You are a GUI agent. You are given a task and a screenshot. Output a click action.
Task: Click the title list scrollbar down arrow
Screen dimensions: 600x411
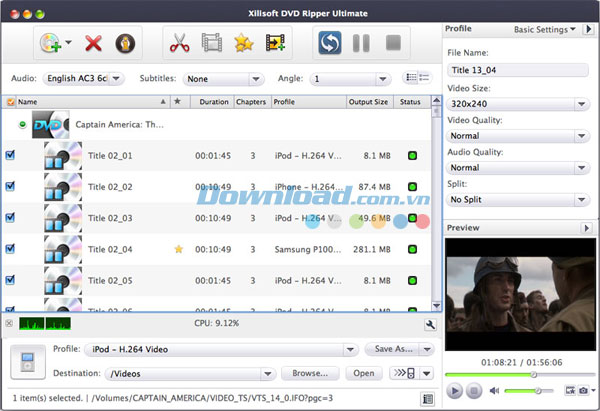[436, 305]
